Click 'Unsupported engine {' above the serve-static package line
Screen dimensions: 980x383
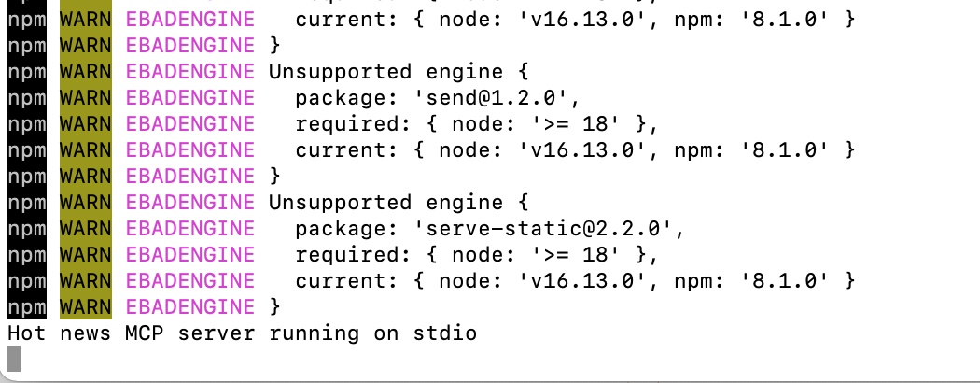pyautogui.click(x=399, y=203)
